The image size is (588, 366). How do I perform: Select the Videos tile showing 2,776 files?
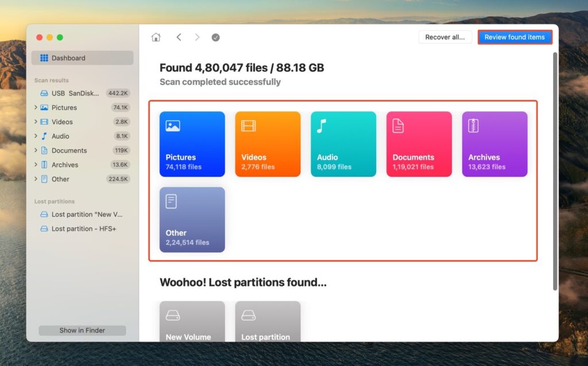(x=268, y=143)
